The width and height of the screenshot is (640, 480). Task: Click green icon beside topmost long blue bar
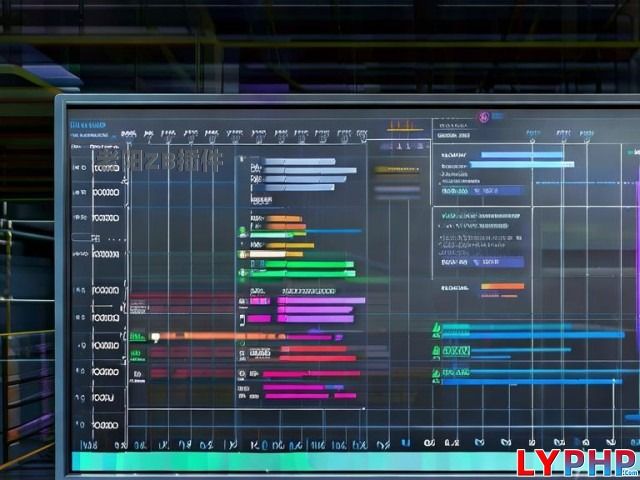coord(436,327)
